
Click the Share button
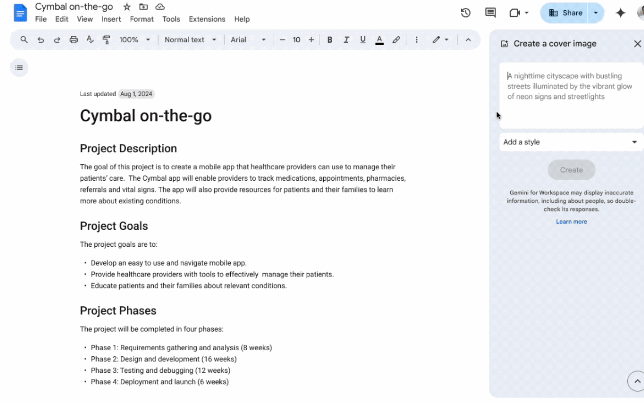point(565,13)
